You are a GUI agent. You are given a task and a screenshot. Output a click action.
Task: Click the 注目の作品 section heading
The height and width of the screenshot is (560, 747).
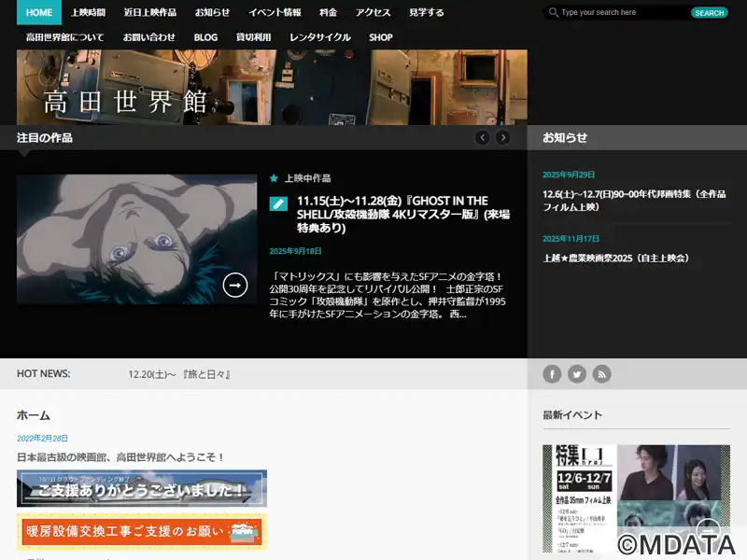pyautogui.click(x=45, y=137)
